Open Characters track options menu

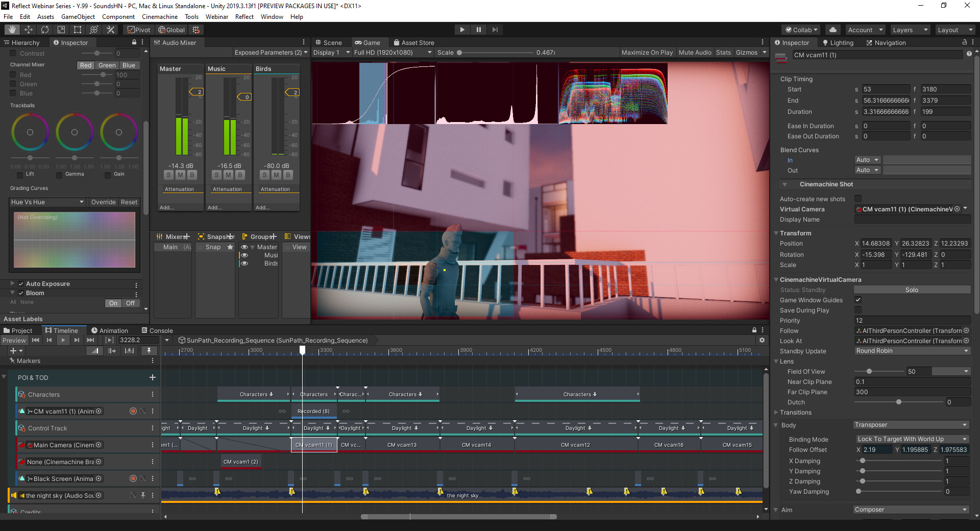coord(152,394)
